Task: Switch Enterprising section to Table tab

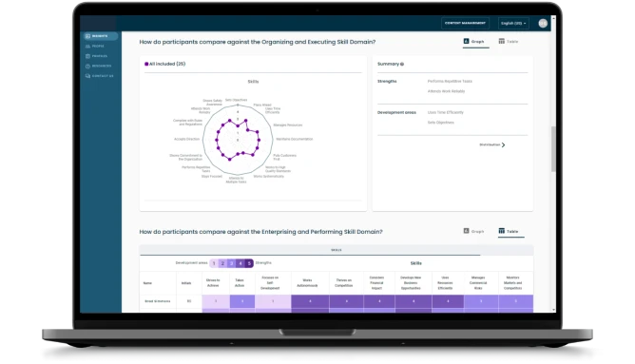Action: (x=510, y=231)
